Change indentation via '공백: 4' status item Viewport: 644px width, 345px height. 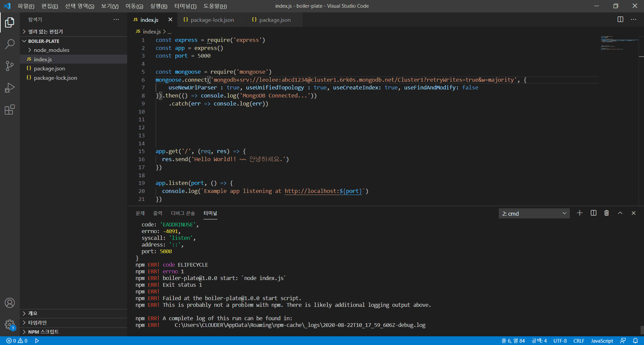click(539, 341)
